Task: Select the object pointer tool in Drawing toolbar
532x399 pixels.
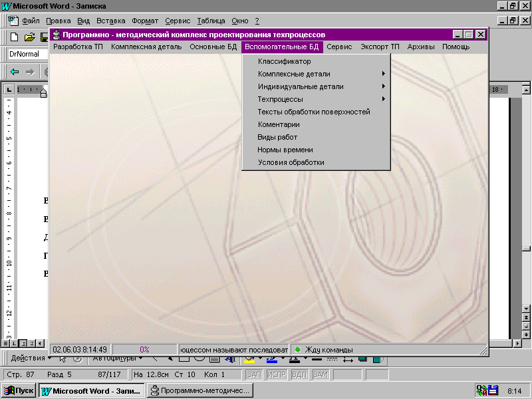Action: (x=63, y=358)
